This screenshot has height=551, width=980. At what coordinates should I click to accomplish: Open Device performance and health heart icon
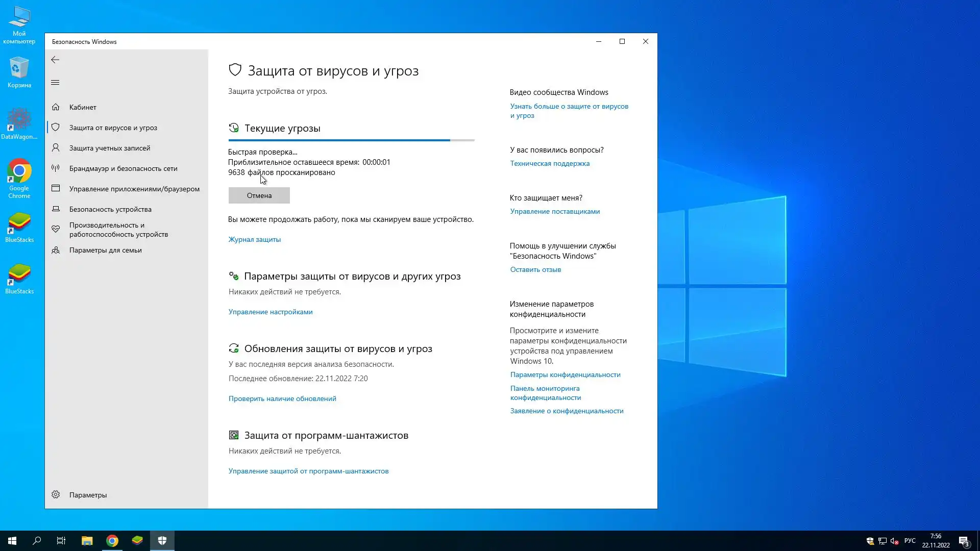tap(56, 230)
